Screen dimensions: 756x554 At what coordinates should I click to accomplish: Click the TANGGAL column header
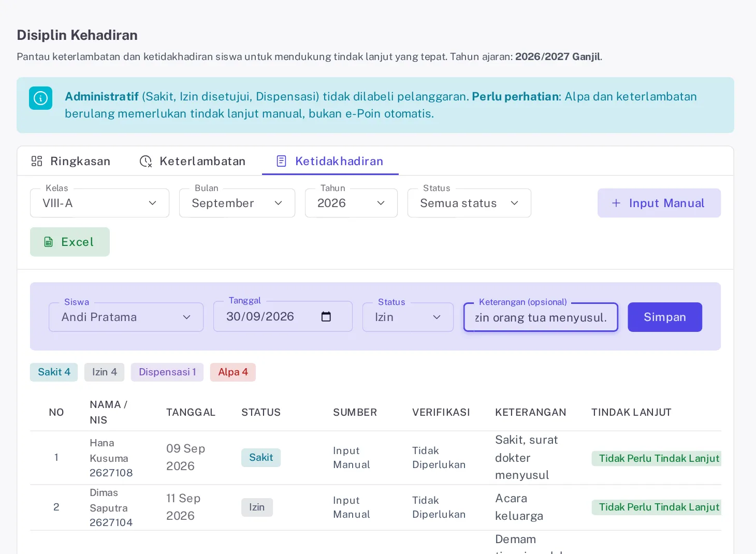click(191, 412)
